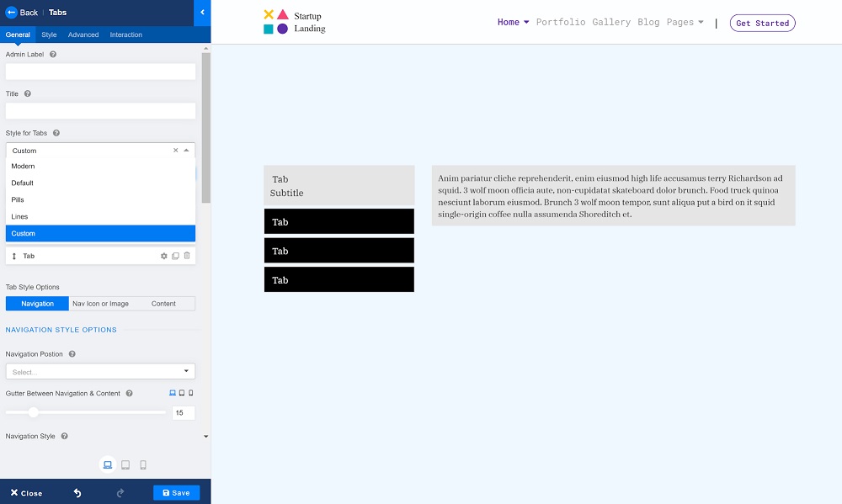Click the Title input field
Image resolution: width=842 pixels, height=504 pixels.
point(100,111)
